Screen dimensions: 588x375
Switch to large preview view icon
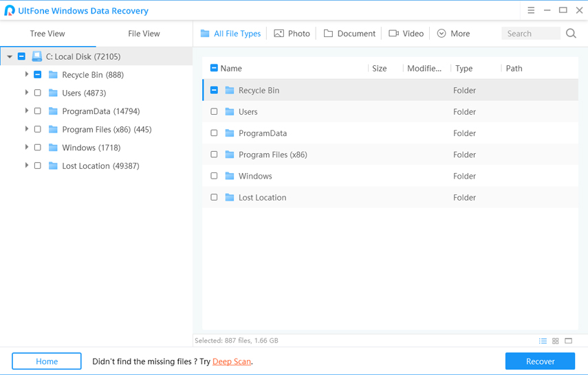pyautogui.click(x=569, y=341)
